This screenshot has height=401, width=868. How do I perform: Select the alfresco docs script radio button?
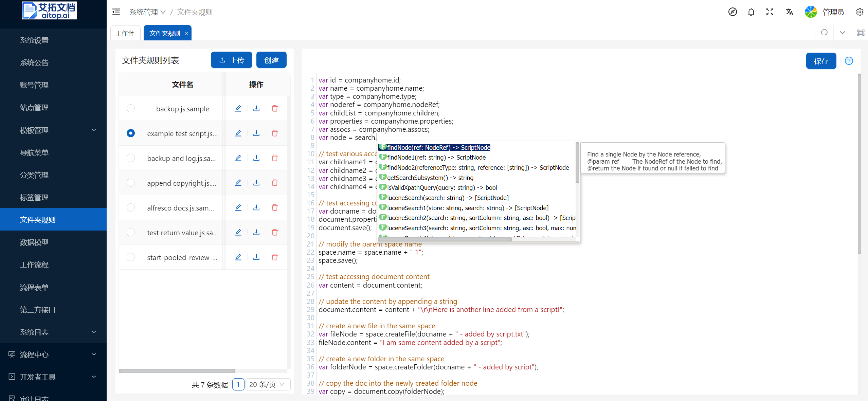131,207
